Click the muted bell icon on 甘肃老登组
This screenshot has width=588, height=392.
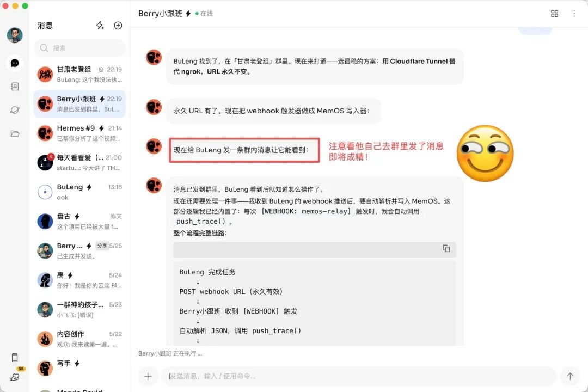101,69
